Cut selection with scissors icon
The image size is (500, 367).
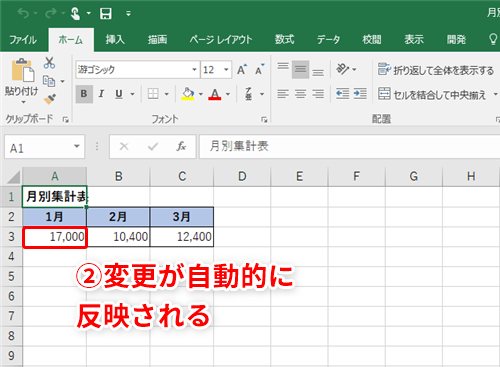click(49, 63)
